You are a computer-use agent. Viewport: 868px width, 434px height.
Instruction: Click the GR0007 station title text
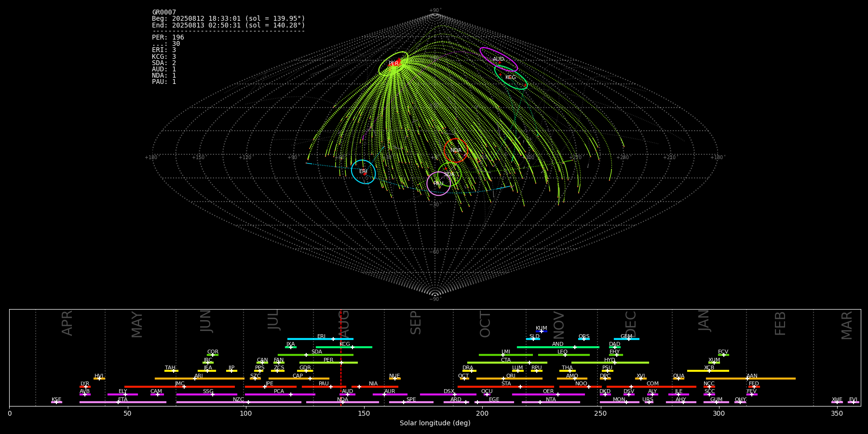tap(164, 13)
